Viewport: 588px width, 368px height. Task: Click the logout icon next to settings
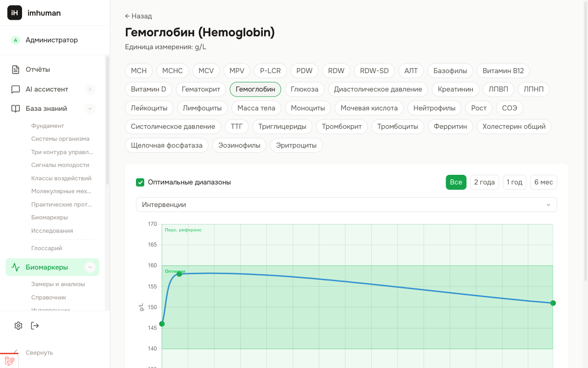34,326
